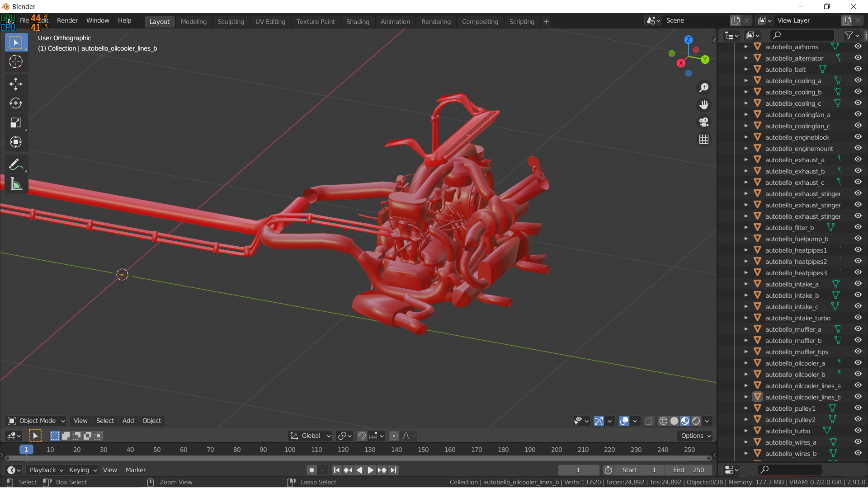Click the Y axis on the navigation gizmo
Viewport: 868px width, 488px height.
[x=705, y=60]
